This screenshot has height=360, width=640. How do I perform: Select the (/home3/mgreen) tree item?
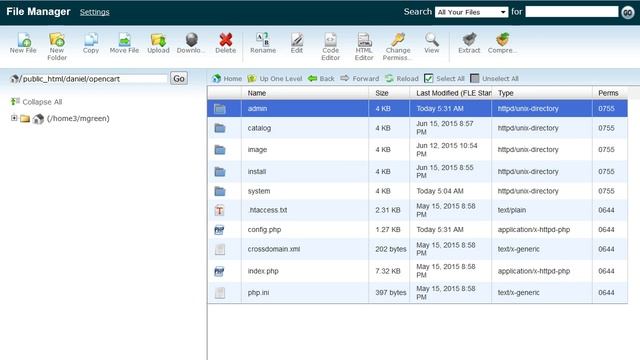click(78, 119)
